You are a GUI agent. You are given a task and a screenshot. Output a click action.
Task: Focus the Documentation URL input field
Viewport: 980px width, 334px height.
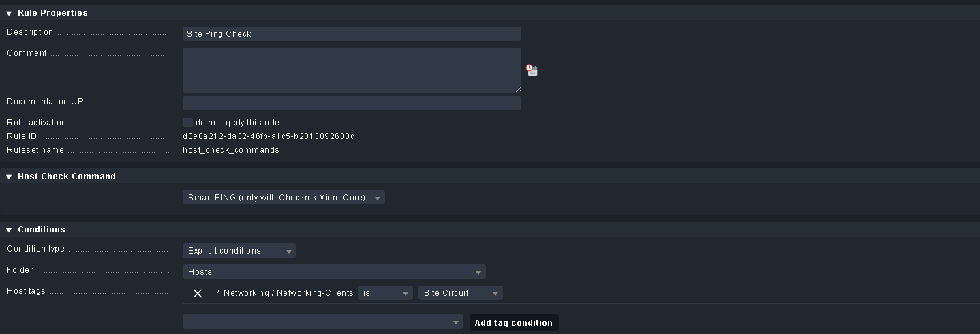pyautogui.click(x=352, y=103)
